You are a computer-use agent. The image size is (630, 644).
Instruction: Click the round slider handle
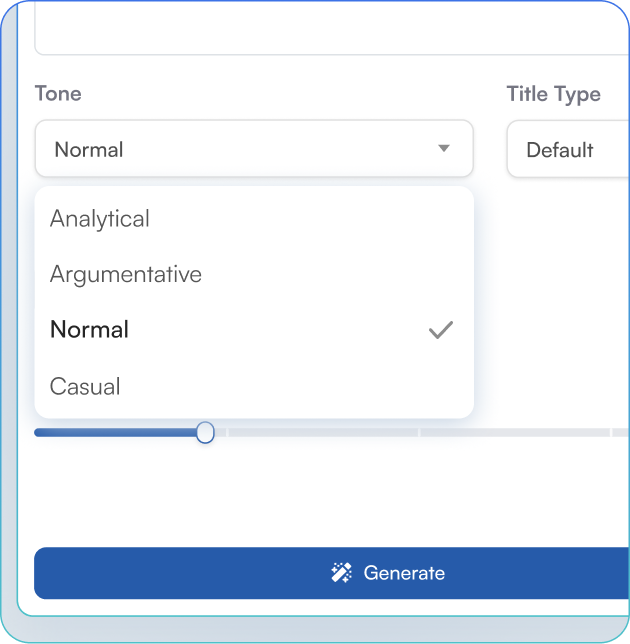click(205, 432)
